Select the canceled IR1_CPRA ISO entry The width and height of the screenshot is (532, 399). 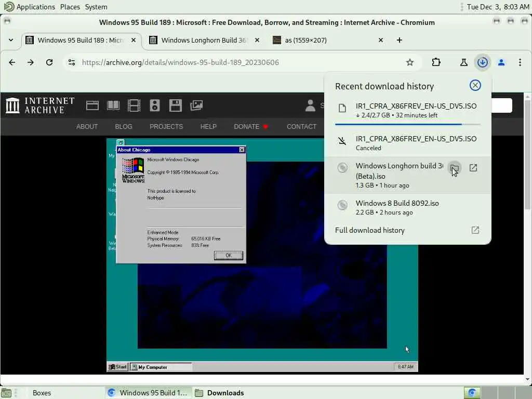tap(408, 143)
